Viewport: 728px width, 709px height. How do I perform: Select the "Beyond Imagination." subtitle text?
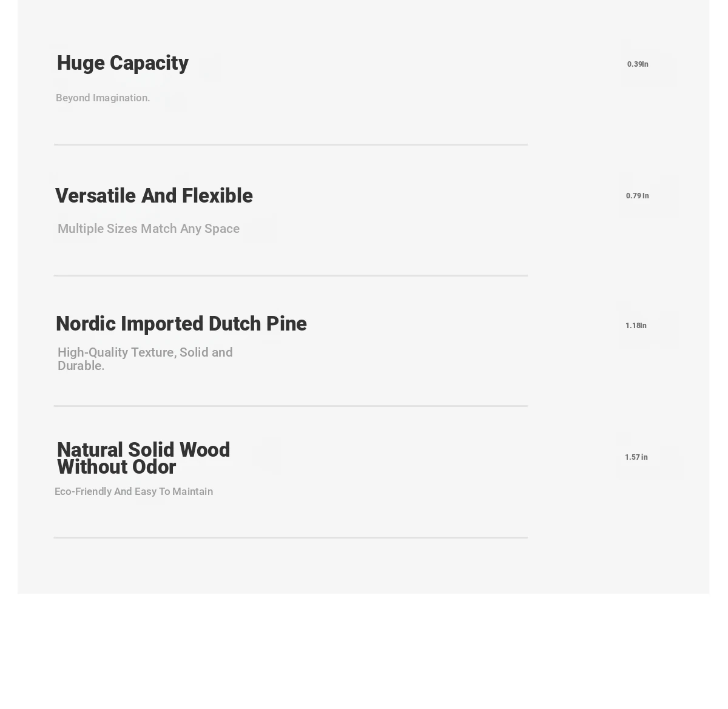pos(103,98)
